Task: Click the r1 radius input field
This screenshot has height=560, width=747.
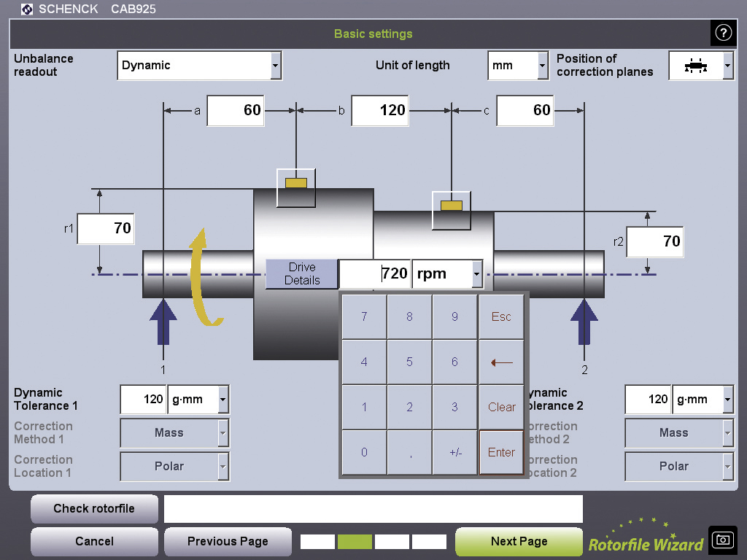Action: point(106,229)
